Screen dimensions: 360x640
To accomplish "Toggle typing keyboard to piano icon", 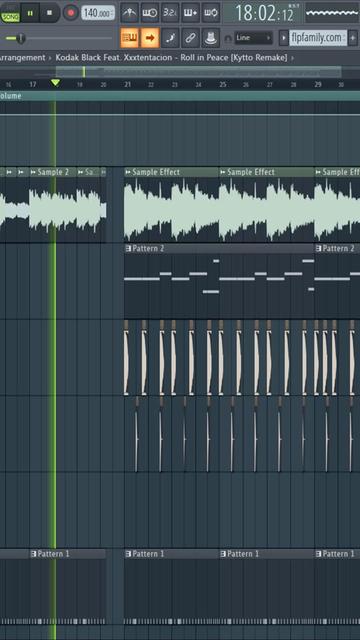I will click(x=130, y=38).
